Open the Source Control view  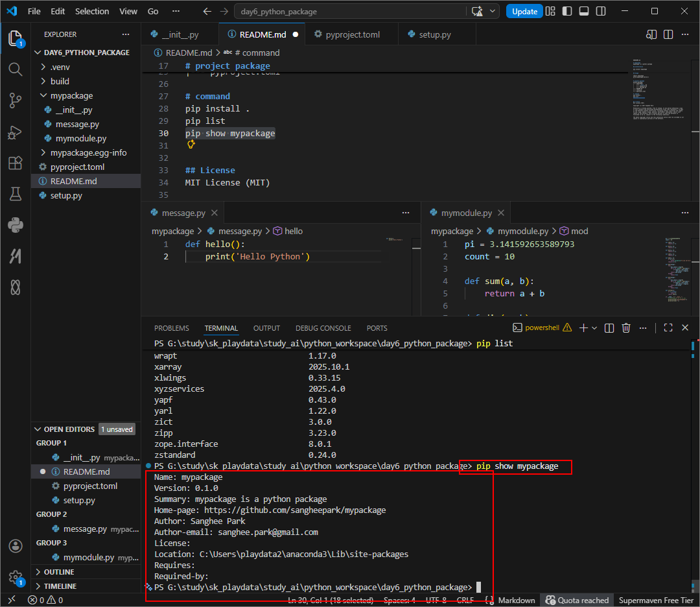16,100
